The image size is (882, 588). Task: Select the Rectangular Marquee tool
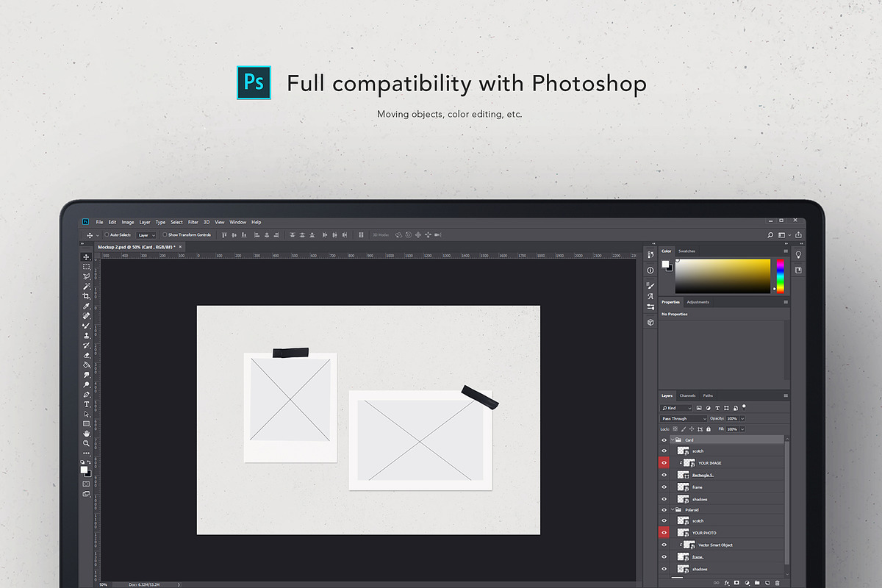[86, 266]
